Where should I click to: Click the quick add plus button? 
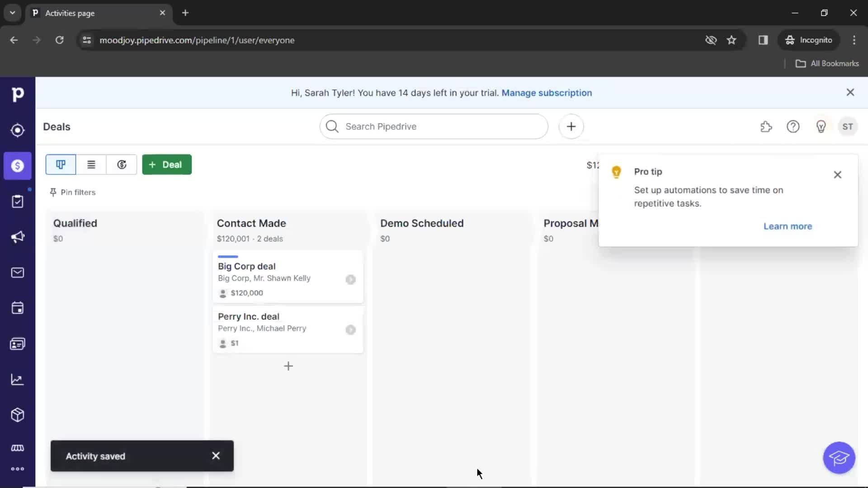click(571, 127)
